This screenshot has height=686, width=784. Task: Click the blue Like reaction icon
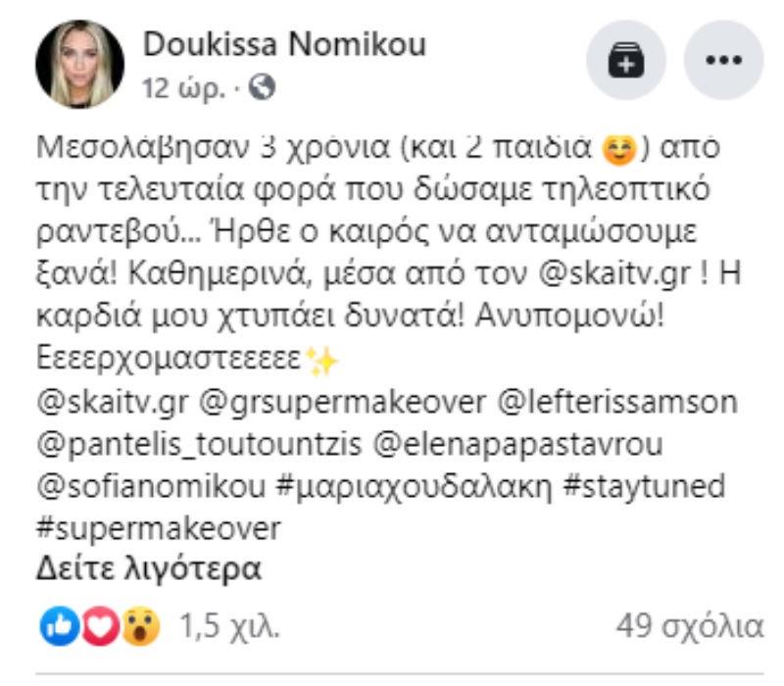point(55,625)
